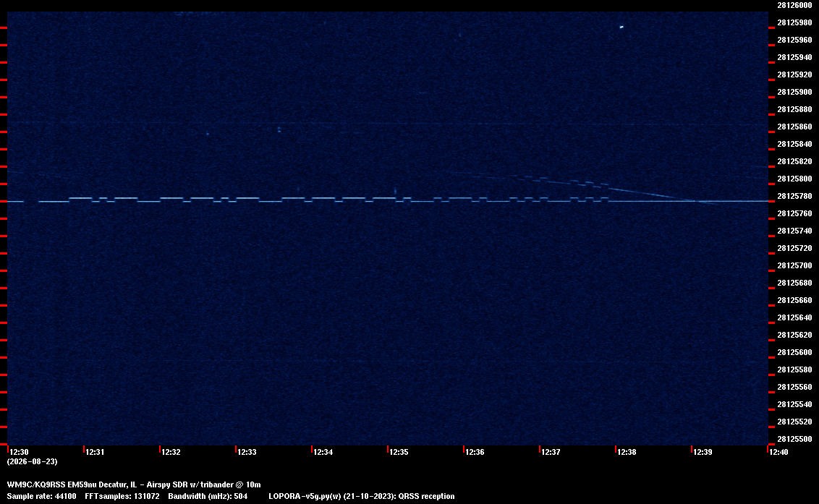Click the 28125820 frequency label

tap(794, 161)
